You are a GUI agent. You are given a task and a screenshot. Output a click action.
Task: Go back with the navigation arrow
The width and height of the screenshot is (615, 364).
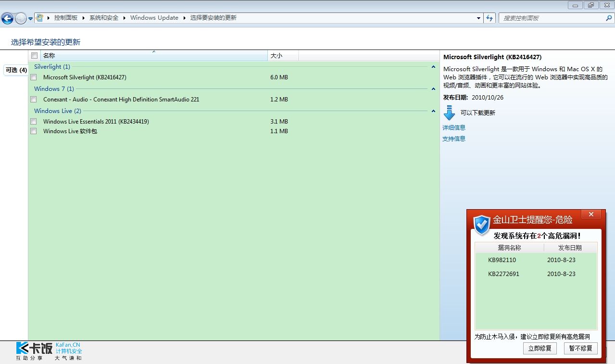tap(7, 18)
